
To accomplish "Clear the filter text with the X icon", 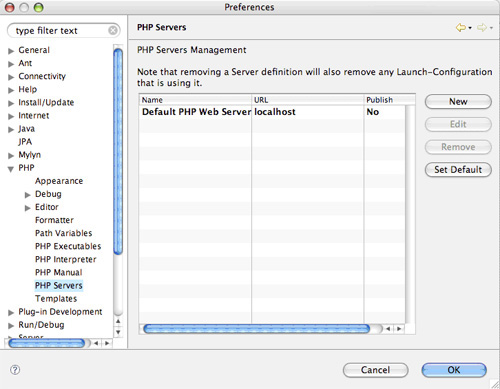I will click(x=113, y=31).
